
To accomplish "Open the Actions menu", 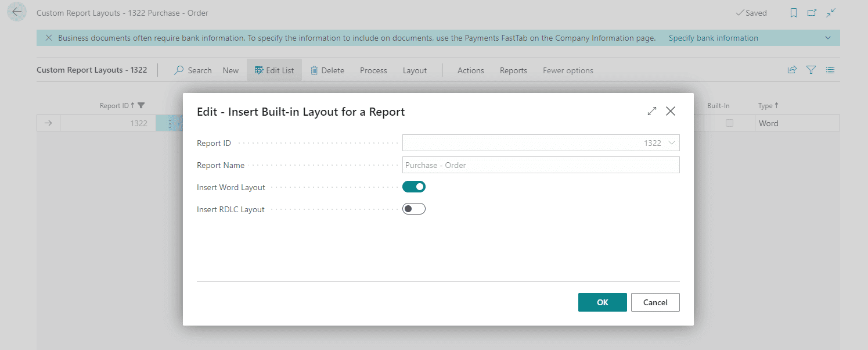I will pos(470,70).
